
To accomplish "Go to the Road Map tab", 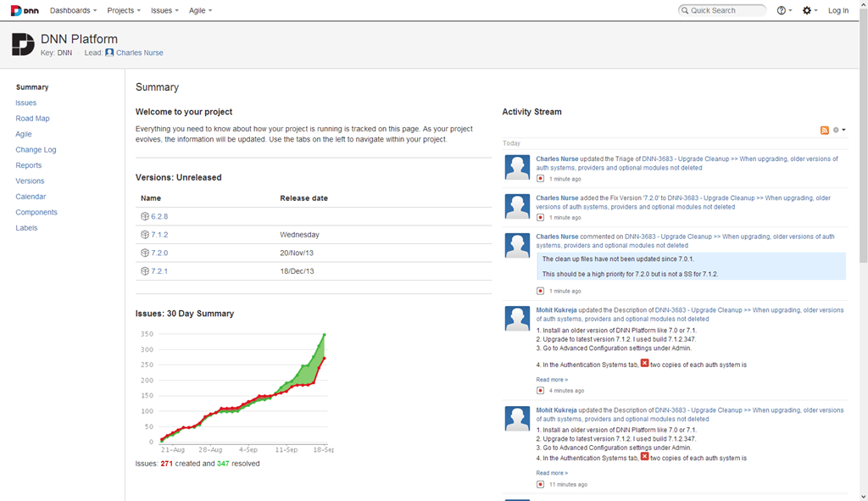I will 33,119.
